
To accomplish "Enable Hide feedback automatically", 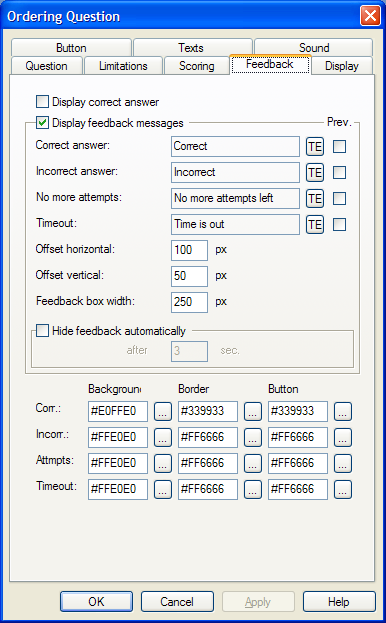I will pyautogui.click(x=42, y=331).
